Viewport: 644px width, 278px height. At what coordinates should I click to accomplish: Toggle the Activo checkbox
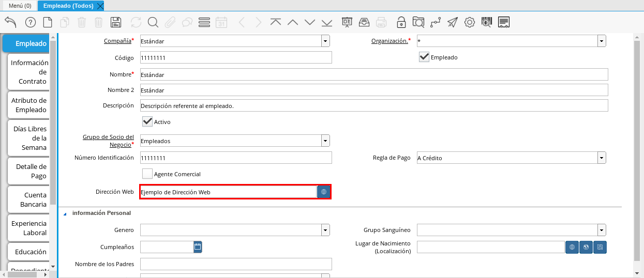click(x=147, y=121)
